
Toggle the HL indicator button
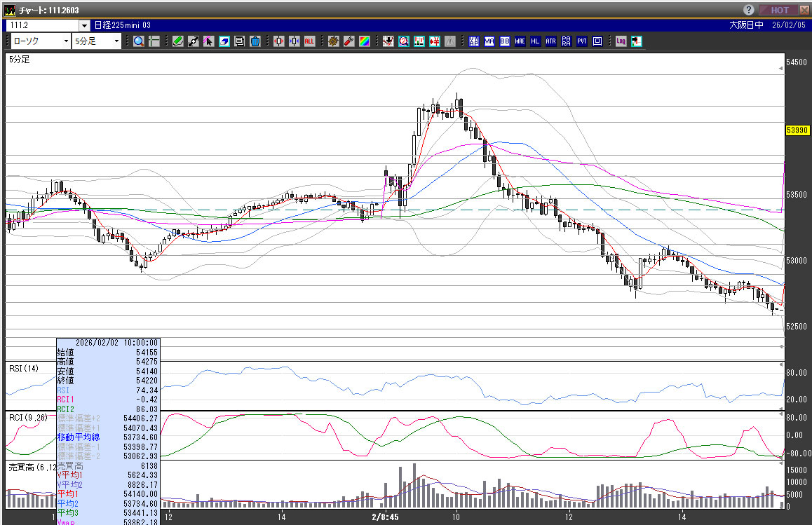(535, 41)
